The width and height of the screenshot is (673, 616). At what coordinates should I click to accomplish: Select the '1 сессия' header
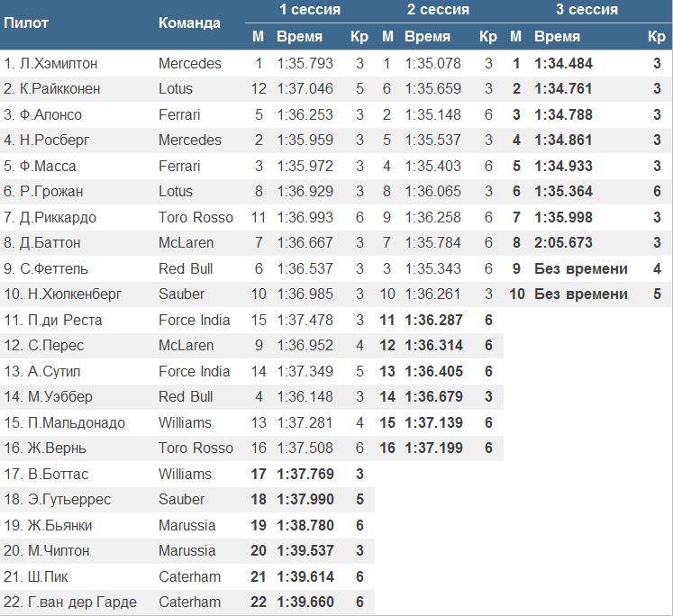point(309,10)
